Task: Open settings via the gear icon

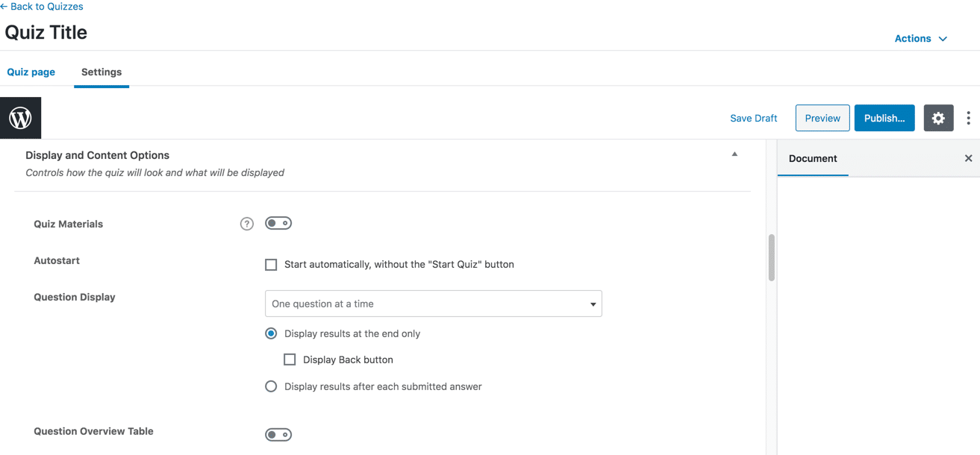Action: coord(938,118)
